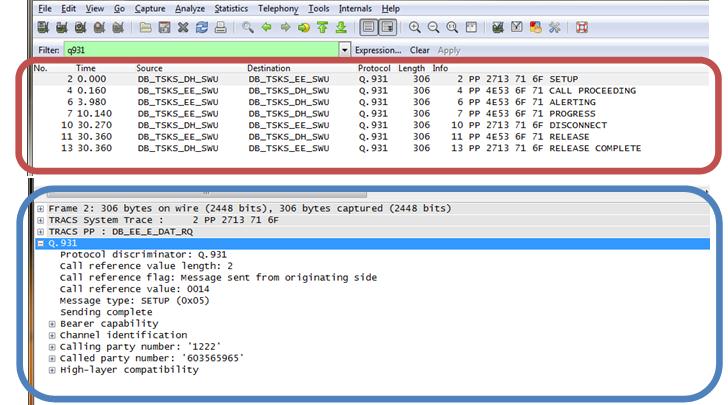Toggle auto scroll in live capture
The height and width of the screenshot is (405, 728).
click(387, 27)
